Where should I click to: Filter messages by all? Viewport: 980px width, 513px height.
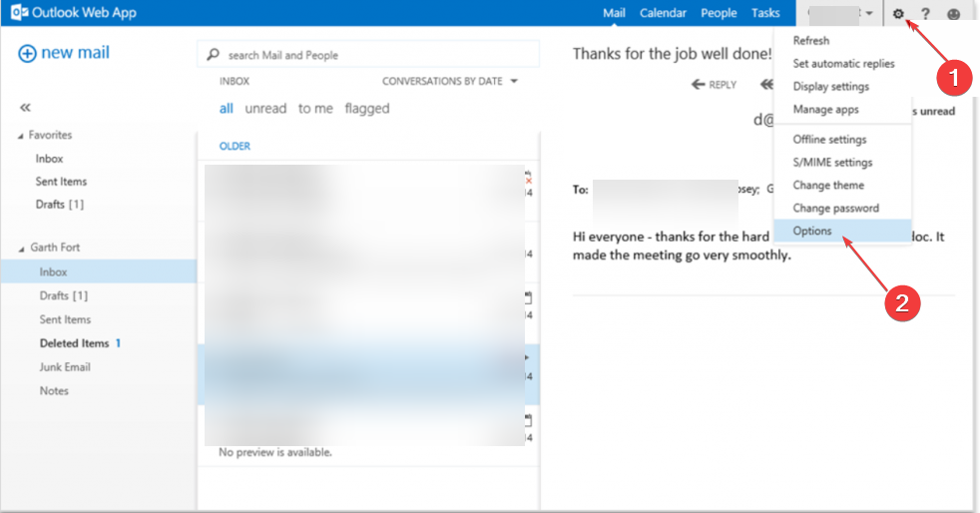coord(227,109)
